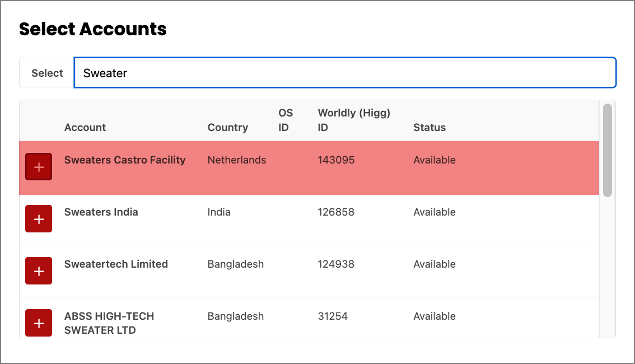Viewport: 635px width, 364px height.
Task: Click the Worldly ID 143095 cell
Action: point(336,160)
